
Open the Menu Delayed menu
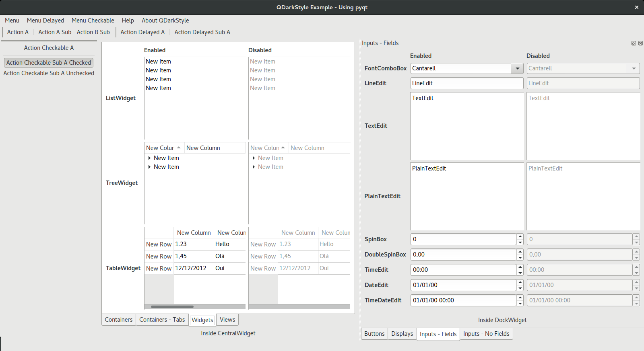click(x=45, y=21)
